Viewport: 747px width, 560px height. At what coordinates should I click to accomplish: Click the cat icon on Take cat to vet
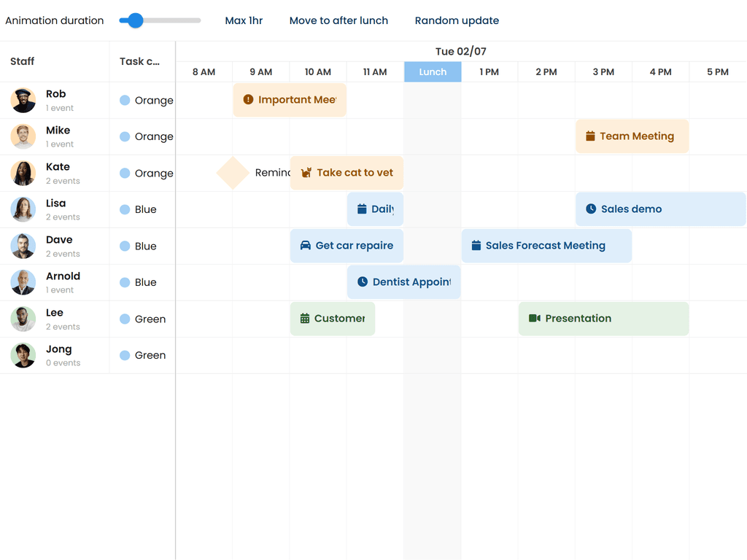click(306, 173)
